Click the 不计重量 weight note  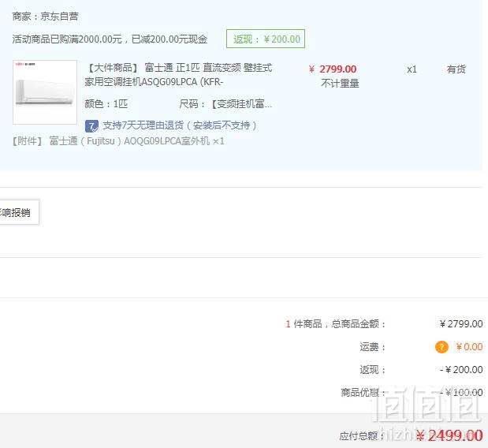340,84
